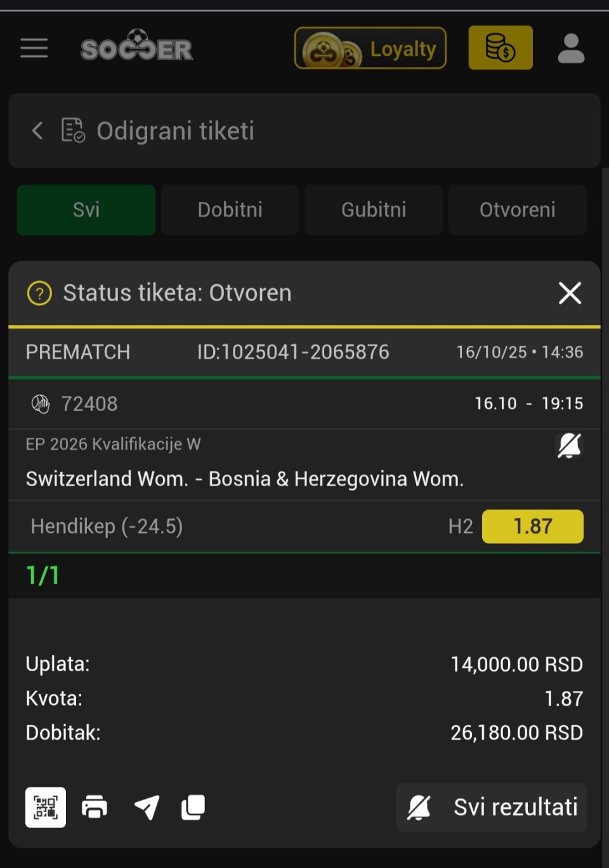This screenshot has width=609, height=868.
Task: Share ticket via send icon
Action: (147, 808)
